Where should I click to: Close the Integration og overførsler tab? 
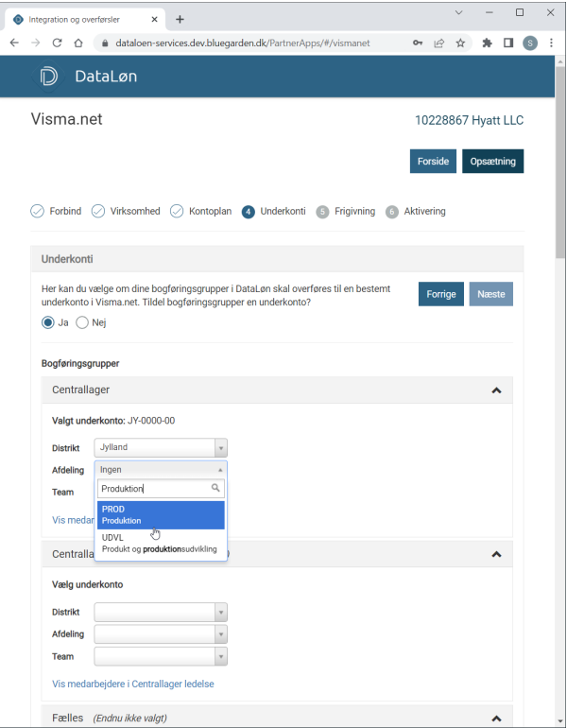tap(155, 20)
